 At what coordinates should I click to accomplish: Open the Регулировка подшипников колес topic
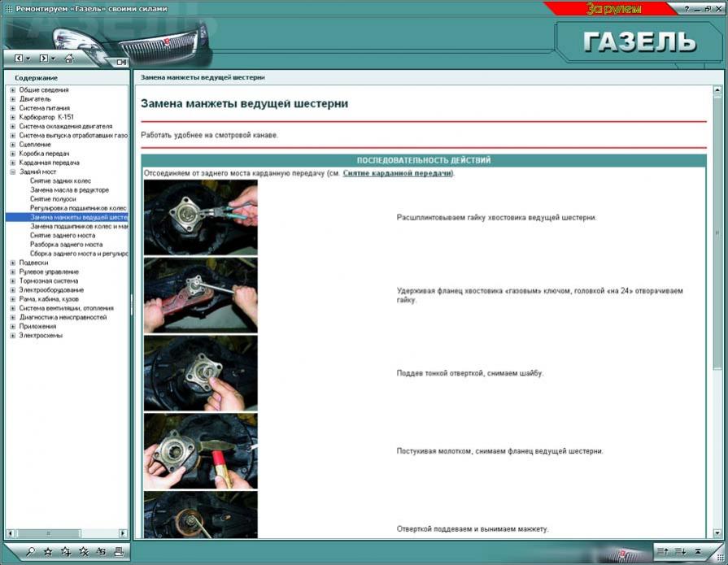(78, 208)
